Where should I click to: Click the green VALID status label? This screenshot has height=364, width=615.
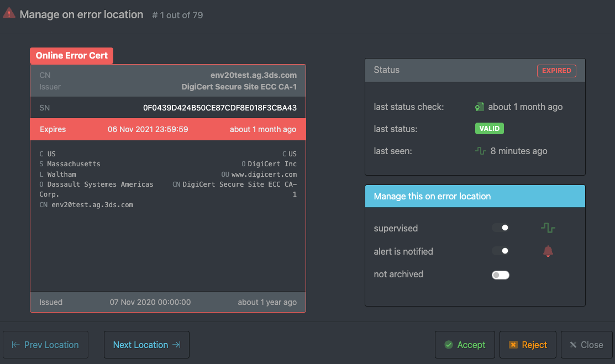tap(489, 128)
